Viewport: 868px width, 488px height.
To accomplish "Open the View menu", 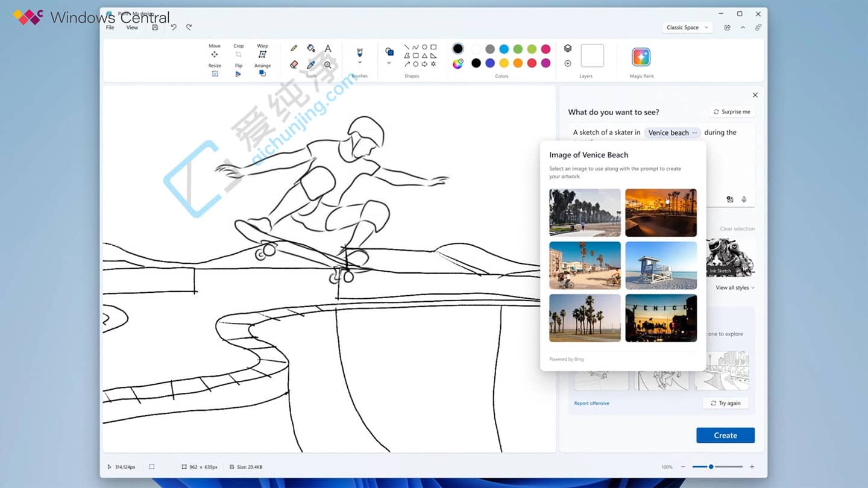I will click(x=132, y=27).
